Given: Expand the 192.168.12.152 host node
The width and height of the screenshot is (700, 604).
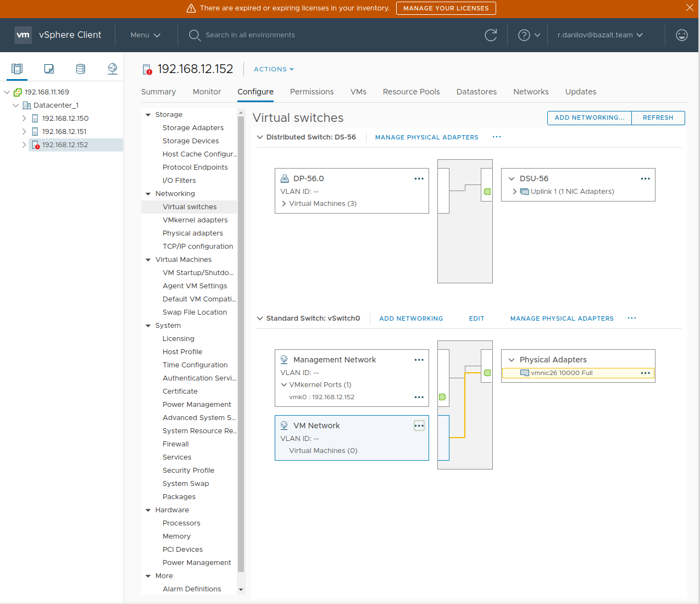Looking at the screenshot, I should pos(24,145).
